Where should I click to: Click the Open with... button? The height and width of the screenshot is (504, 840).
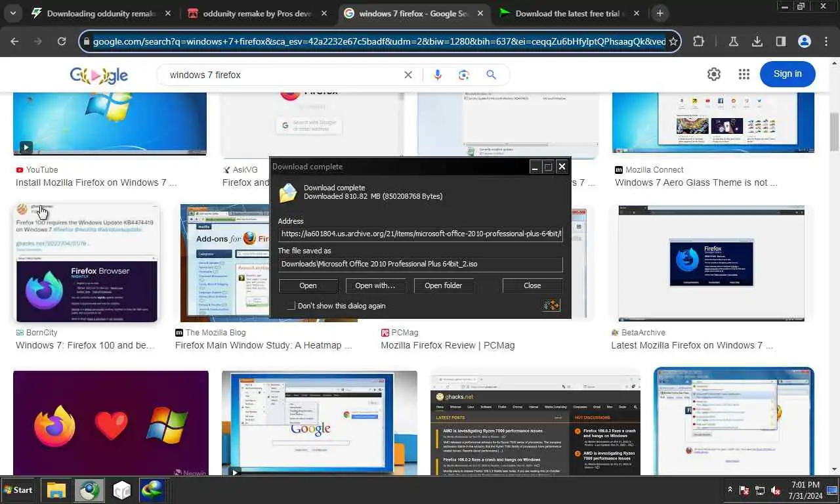click(x=375, y=285)
